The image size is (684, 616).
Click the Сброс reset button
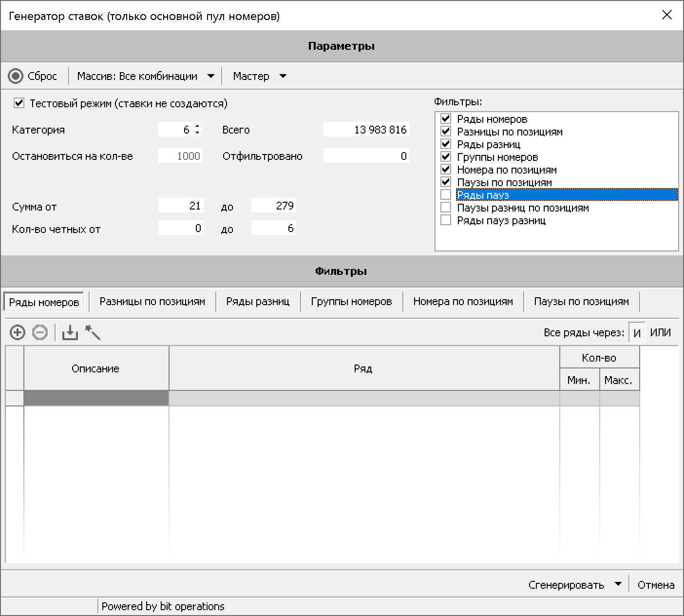(x=33, y=76)
